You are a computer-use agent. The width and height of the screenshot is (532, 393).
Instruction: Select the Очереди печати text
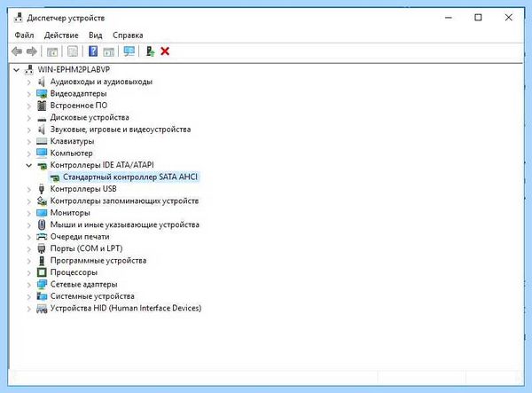click(x=80, y=237)
